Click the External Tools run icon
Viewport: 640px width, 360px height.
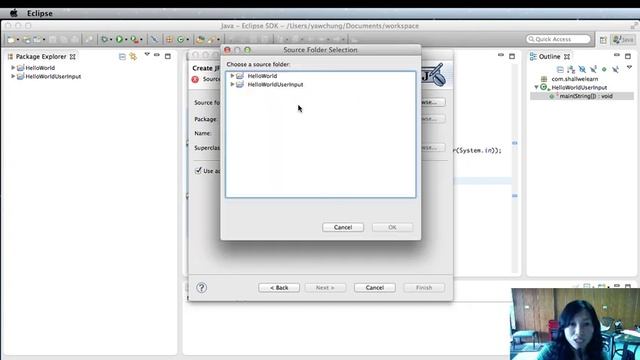(134, 40)
